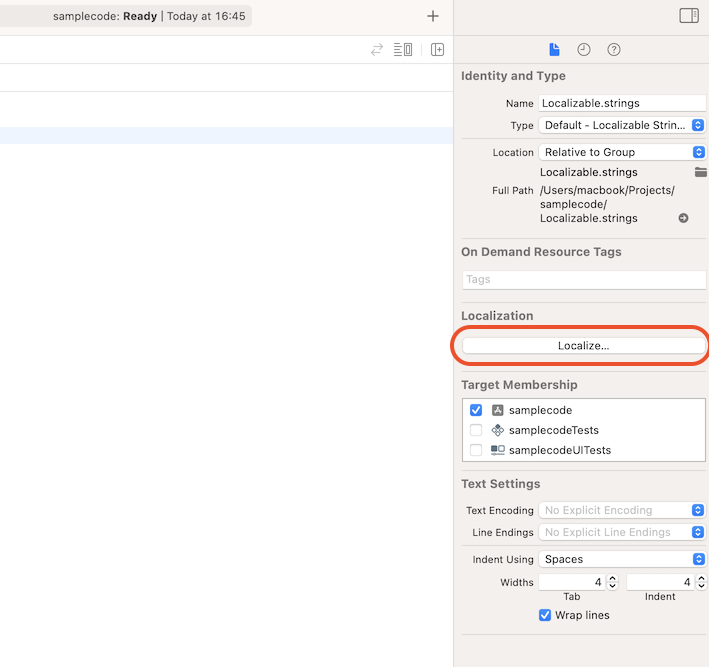Screen dimensions: 709x667
Task: Reveal the full path in Finder arrow
Action: click(x=684, y=218)
